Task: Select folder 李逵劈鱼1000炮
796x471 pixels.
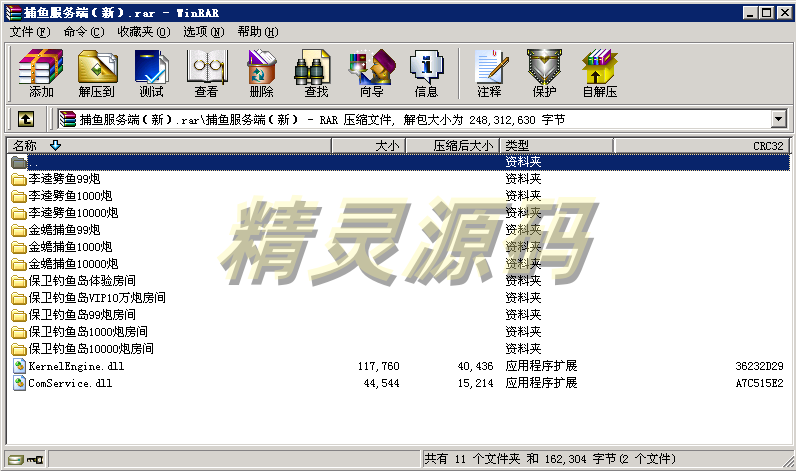Action: pos(70,196)
